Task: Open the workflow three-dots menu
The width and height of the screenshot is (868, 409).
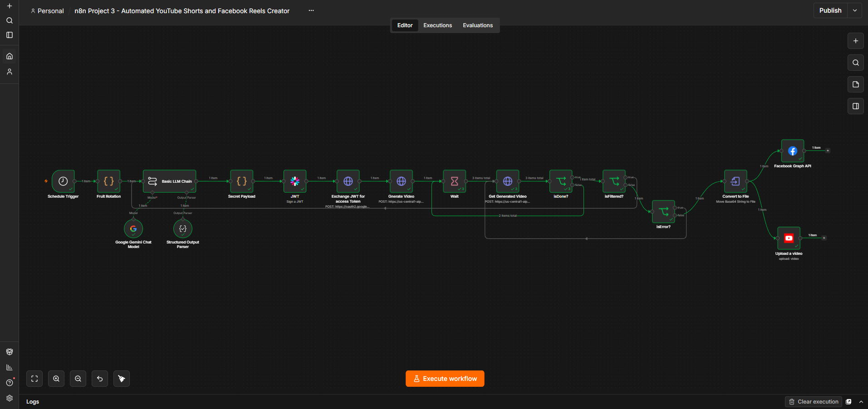Action: tap(311, 10)
